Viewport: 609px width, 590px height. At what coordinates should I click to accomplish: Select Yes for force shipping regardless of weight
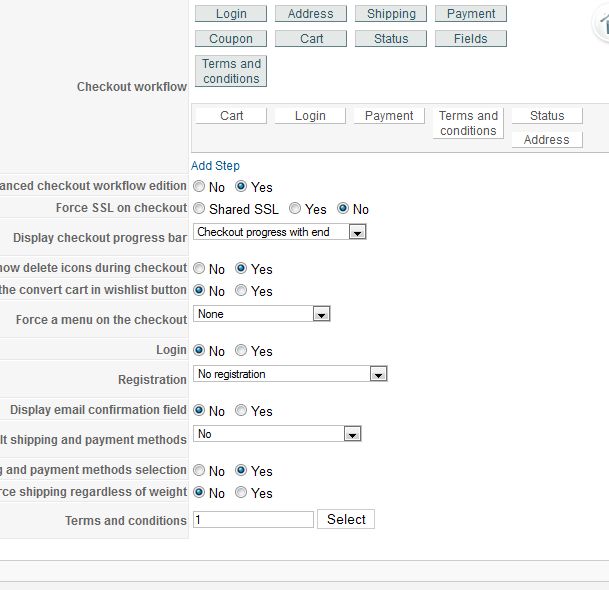pos(241,493)
